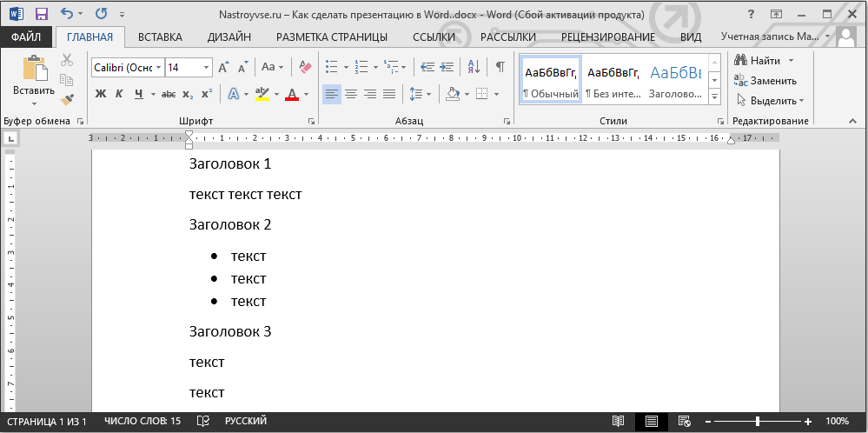Toggle bold formatting Ж
868x433 pixels.
coord(100,95)
